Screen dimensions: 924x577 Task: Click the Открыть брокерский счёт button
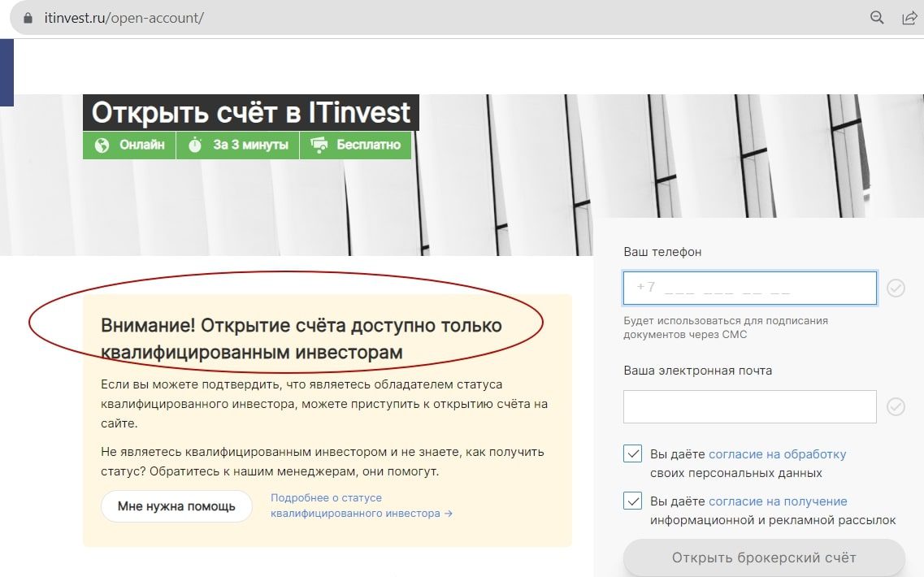[764, 557]
